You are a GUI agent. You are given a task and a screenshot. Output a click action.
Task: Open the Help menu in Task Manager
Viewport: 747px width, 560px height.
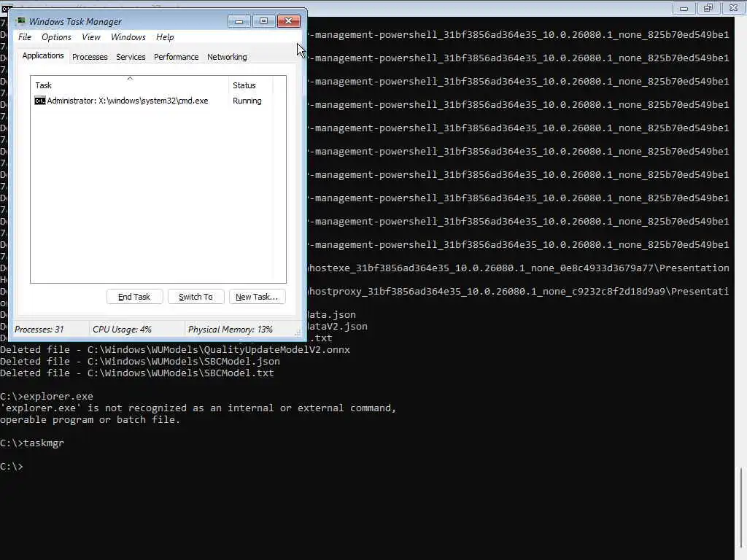165,37
